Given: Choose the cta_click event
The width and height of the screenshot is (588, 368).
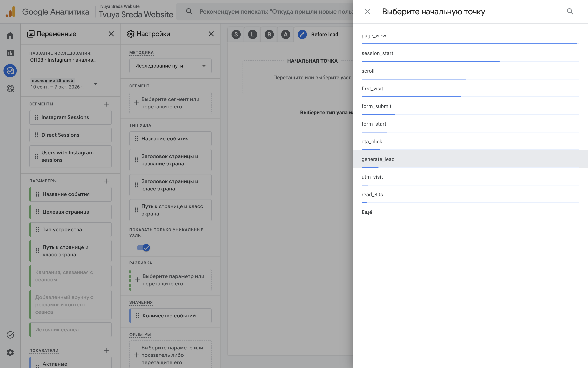Looking at the screenshot, I should (x=470, y=142).
